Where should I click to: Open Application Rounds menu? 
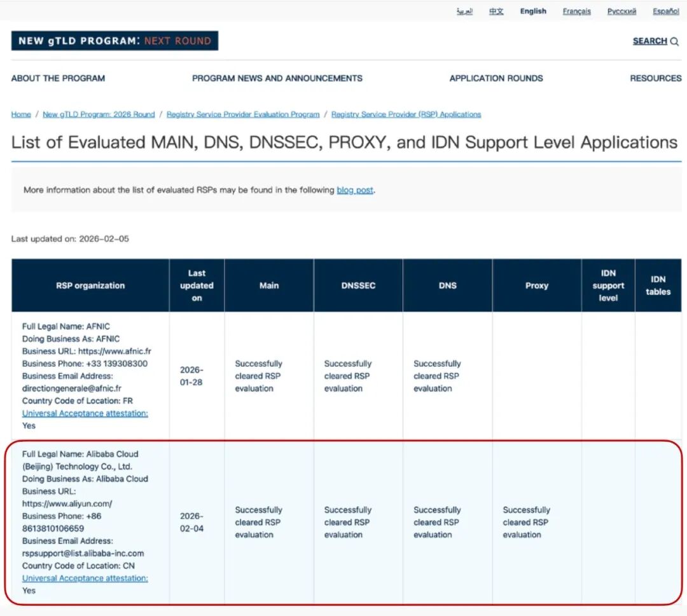[x=496, y=78]
